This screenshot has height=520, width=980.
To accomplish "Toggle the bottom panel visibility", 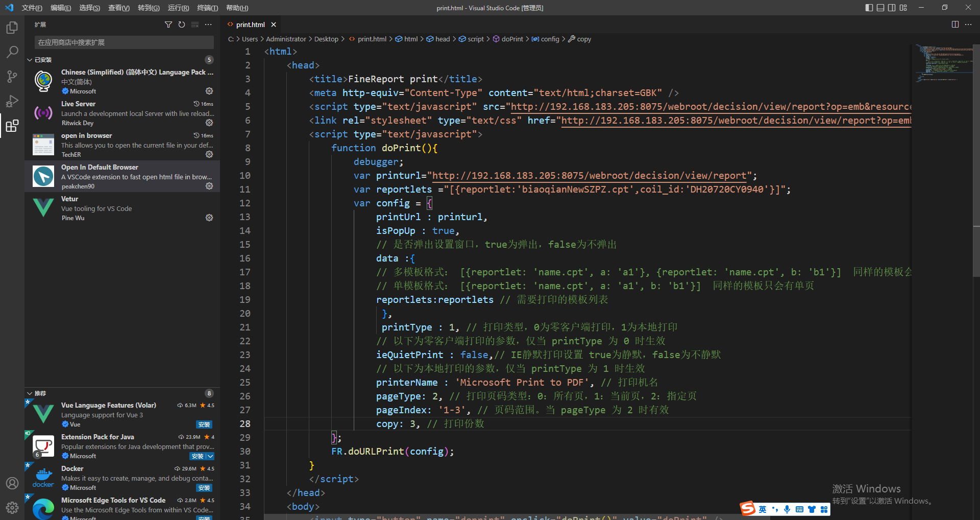I will coord(880,8).
